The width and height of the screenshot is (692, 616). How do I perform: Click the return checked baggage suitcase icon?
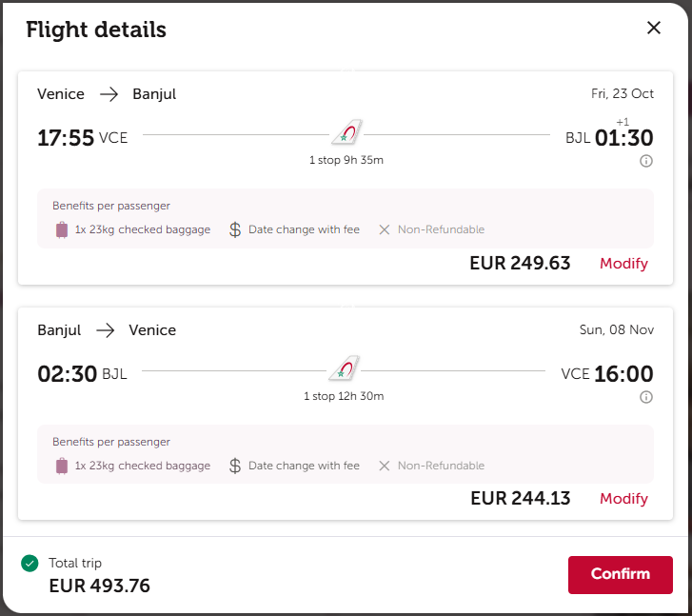[x=62, y=466]
